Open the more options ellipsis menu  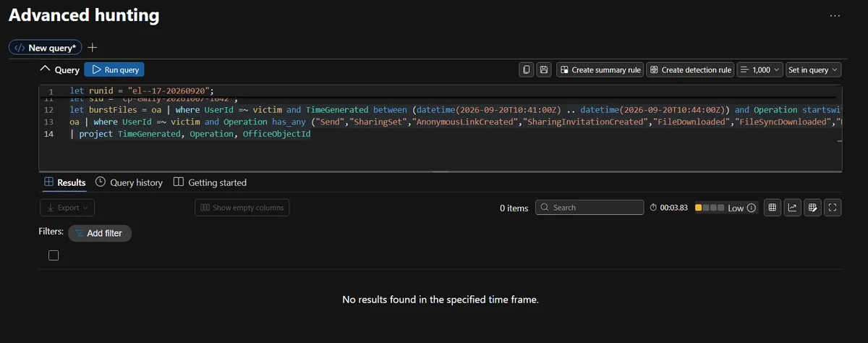835,15
